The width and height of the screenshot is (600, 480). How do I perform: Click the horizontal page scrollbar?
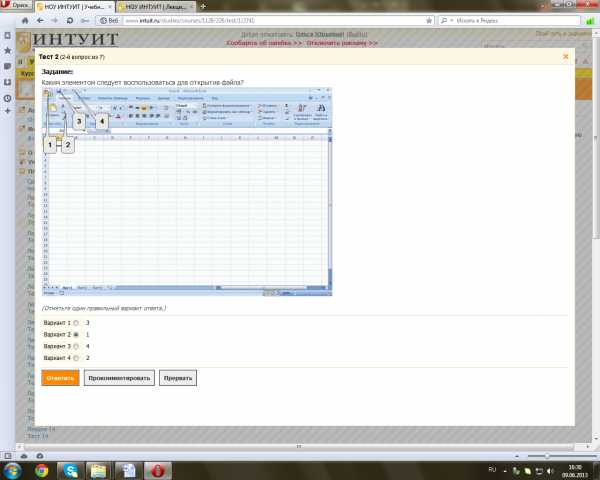[298, 446]
